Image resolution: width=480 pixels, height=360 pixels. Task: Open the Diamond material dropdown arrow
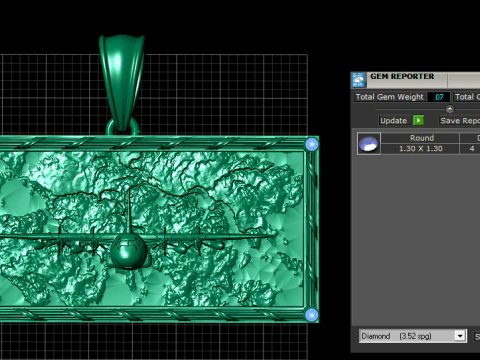(460, 336)
